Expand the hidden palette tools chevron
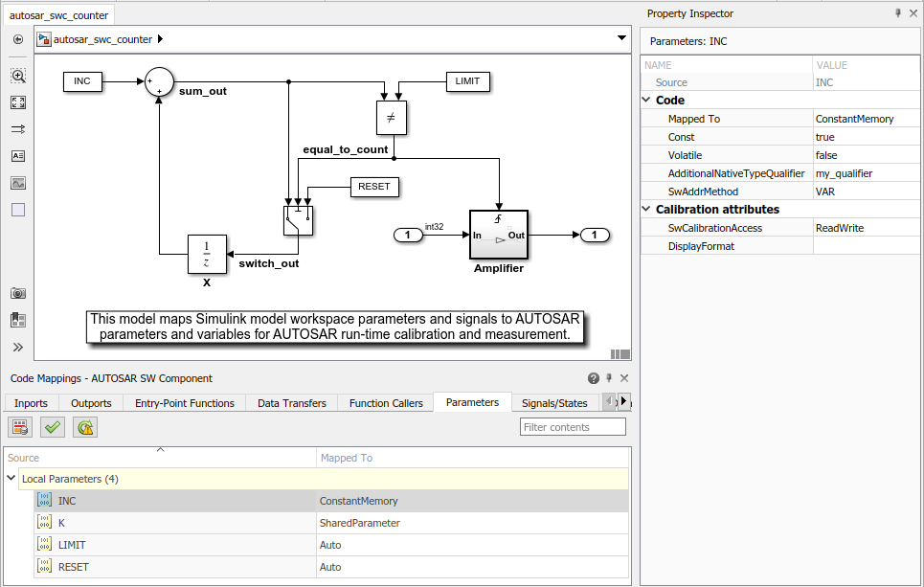Viewport: 924px width, 587px height. click(18, 348)
